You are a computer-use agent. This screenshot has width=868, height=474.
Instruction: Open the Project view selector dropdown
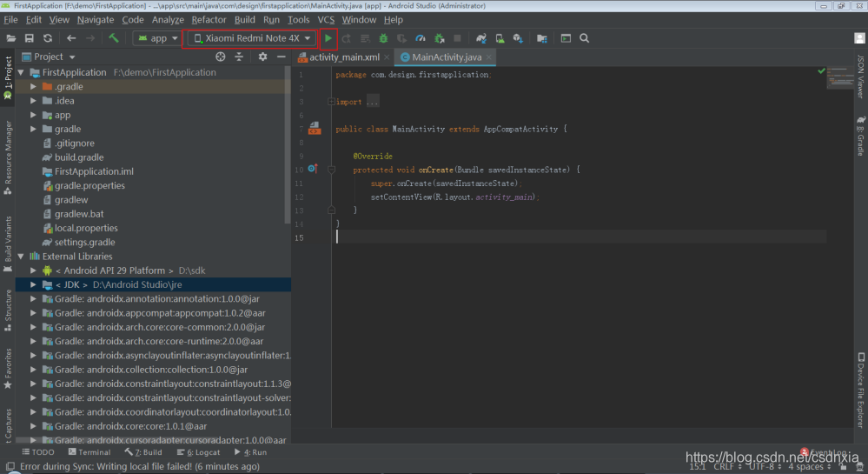click(x=49, y=57)
